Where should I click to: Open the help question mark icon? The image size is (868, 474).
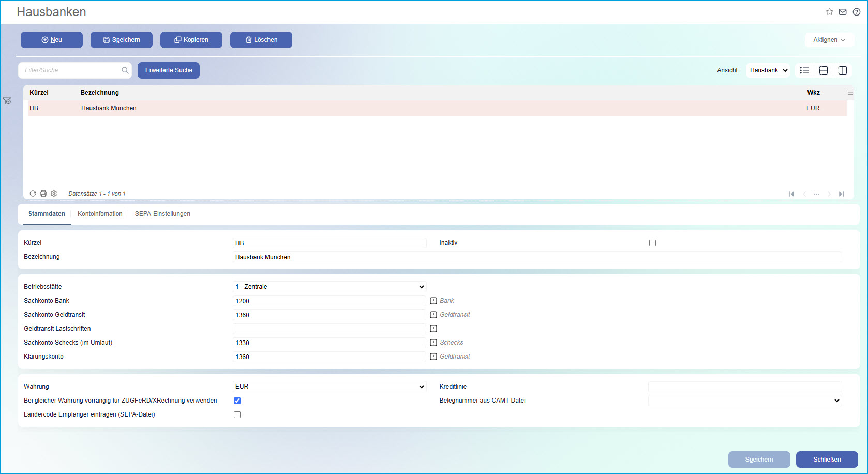tap(857, 12)
